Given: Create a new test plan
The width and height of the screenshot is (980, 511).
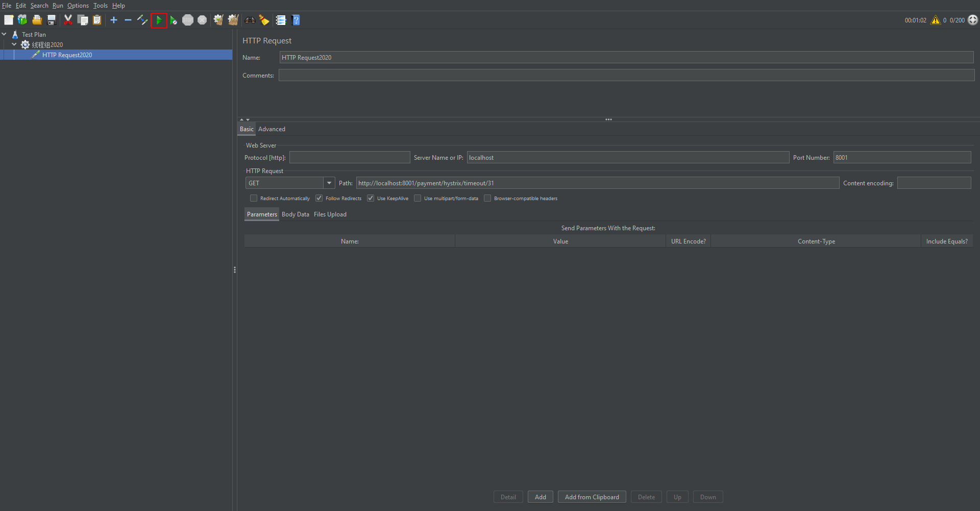Looking at the screenshot, I should 9,20.
